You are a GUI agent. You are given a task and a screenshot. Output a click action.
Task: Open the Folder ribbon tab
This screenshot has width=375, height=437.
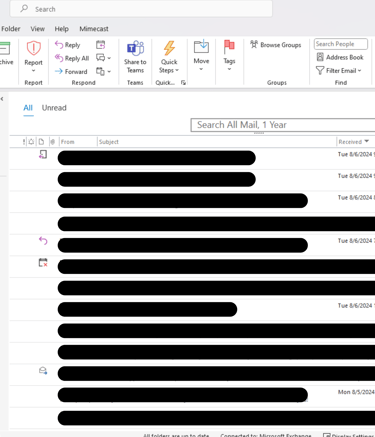11,29
